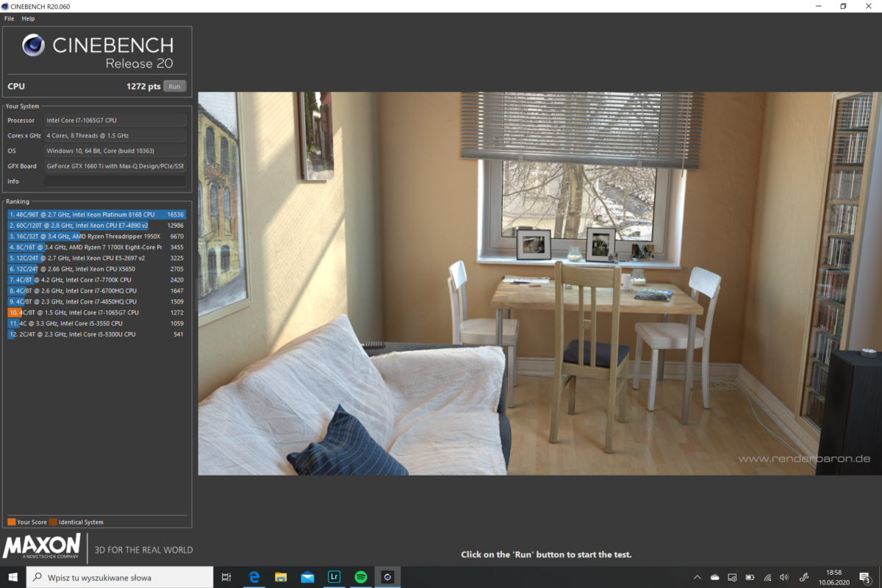This screenshot has width=882, height=588.
Task: Click the GFX Board field with GeForce GTX 1660 Ti
Action: [115, 166]
